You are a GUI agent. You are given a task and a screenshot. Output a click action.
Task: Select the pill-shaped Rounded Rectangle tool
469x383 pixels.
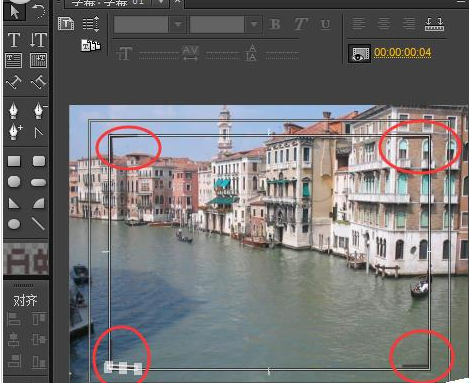[38, 183]
